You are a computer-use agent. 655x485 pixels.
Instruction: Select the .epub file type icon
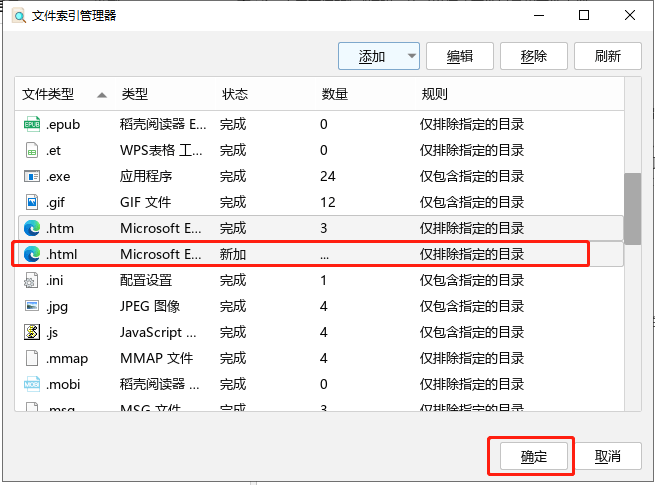(x=32, y=124)
